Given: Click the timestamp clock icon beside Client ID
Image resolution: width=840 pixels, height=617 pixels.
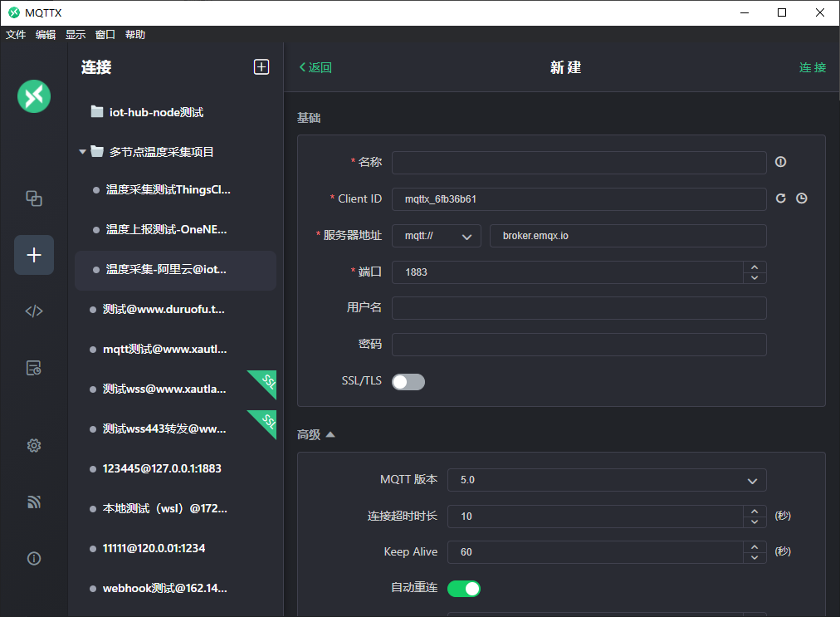Looking at the screenshot, I should (802, 198).
